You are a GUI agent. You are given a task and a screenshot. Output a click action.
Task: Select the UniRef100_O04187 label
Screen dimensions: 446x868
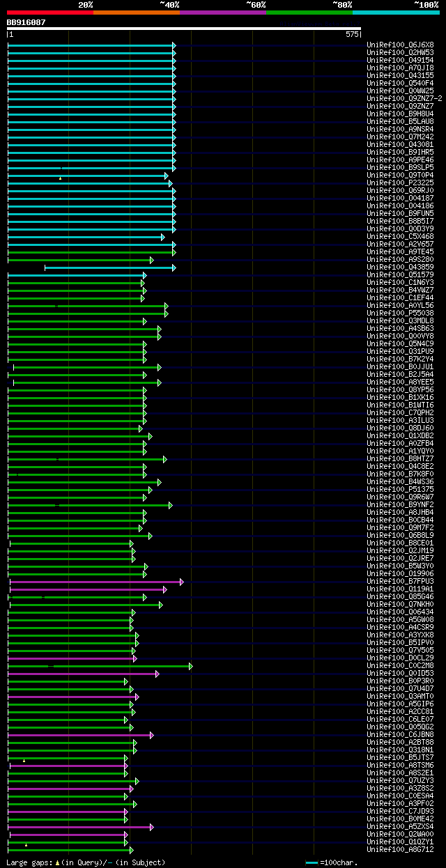(400, 198)
